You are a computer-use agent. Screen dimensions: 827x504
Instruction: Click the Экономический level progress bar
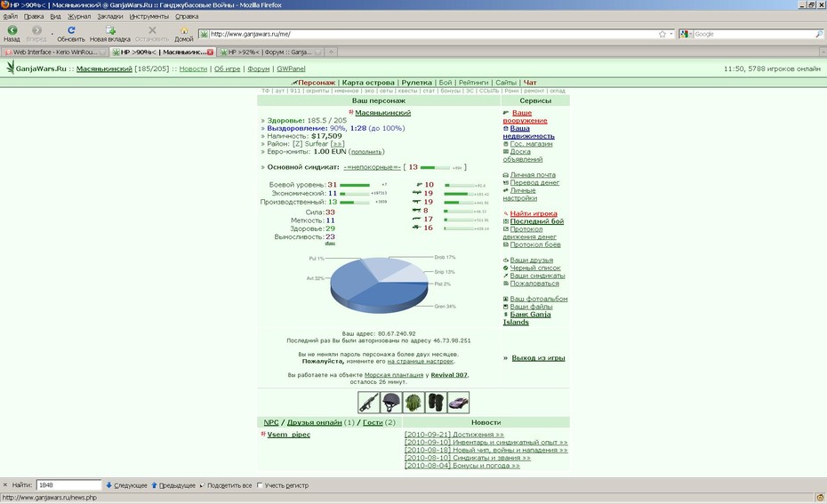pyautogui.click(x=355, y=194)
